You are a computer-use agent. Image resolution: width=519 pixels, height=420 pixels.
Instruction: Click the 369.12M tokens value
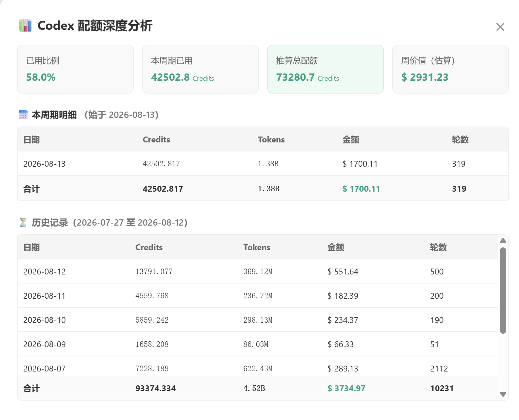(x=258, y=272)
